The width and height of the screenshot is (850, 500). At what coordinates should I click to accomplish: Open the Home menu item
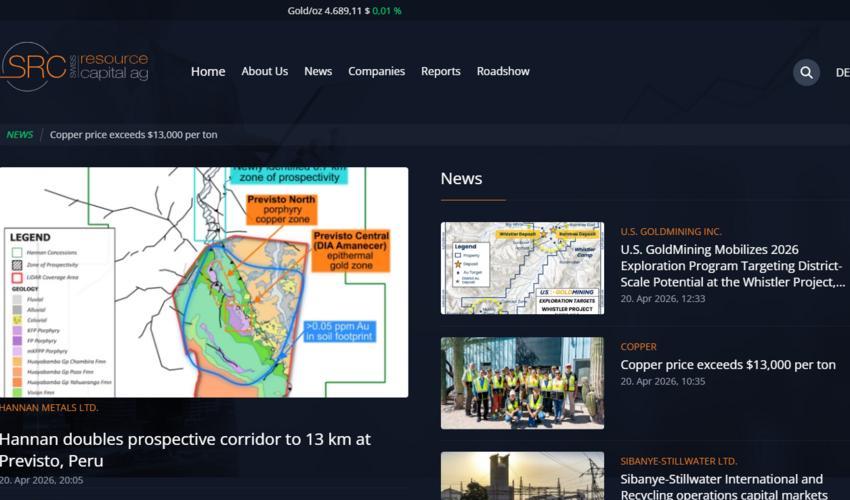(x=208, y=71)
